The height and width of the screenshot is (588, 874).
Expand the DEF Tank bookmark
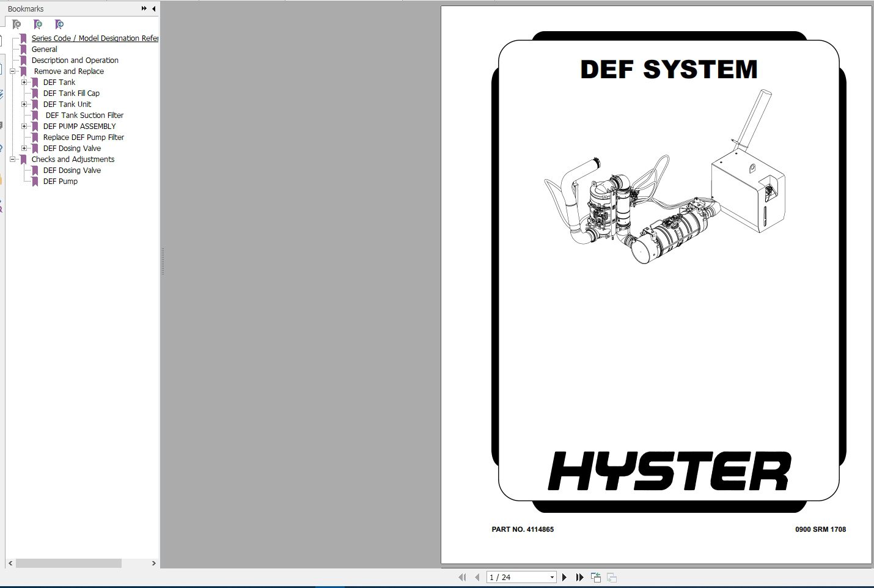coord(24,83)
